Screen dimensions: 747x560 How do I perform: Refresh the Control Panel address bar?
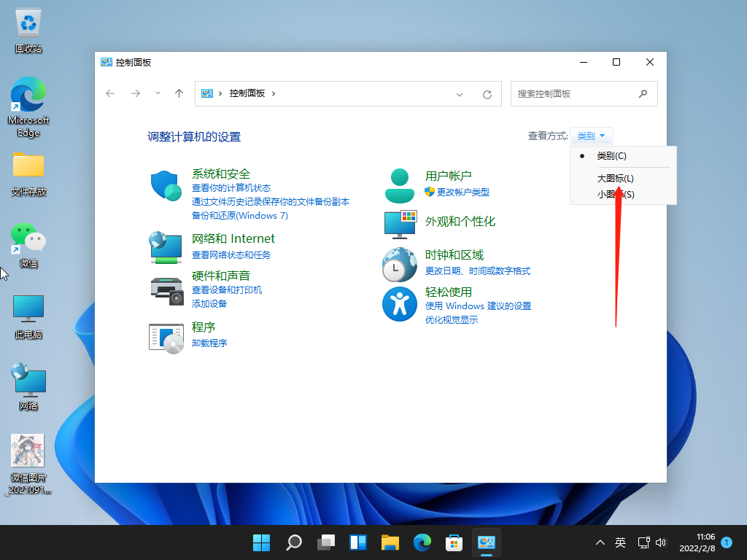pos(487,94)
